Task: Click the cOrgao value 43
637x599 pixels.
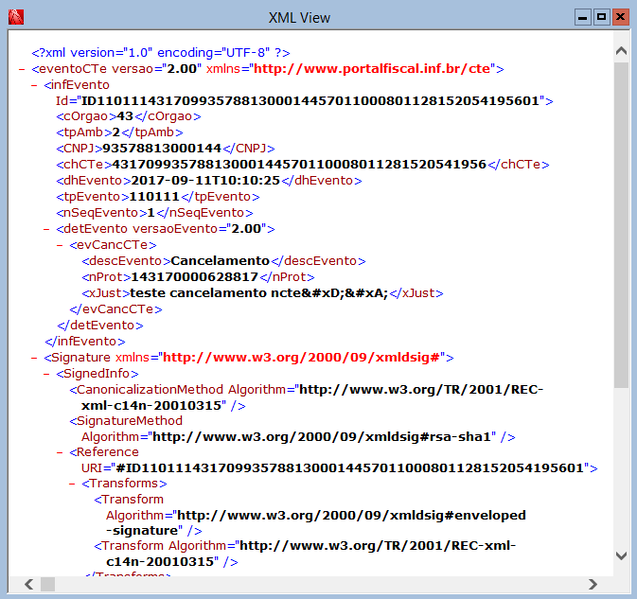Action: (x=125, y=116)
